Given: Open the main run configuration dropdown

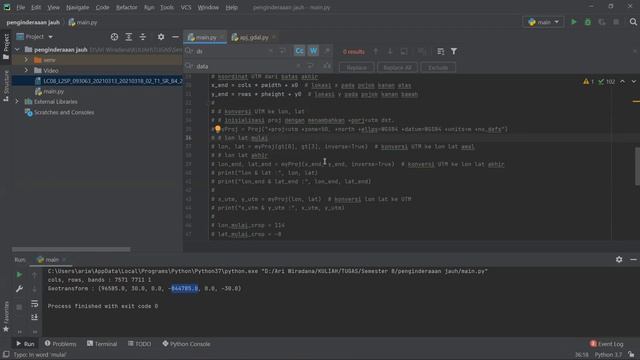Looking at the screenshot, I should [543, 22].
